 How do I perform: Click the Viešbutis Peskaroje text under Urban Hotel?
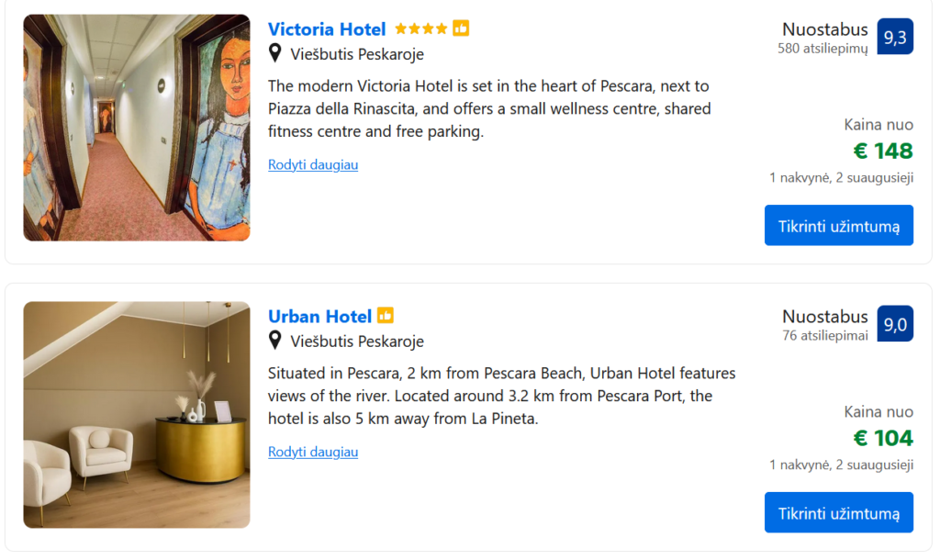(357, 342)
